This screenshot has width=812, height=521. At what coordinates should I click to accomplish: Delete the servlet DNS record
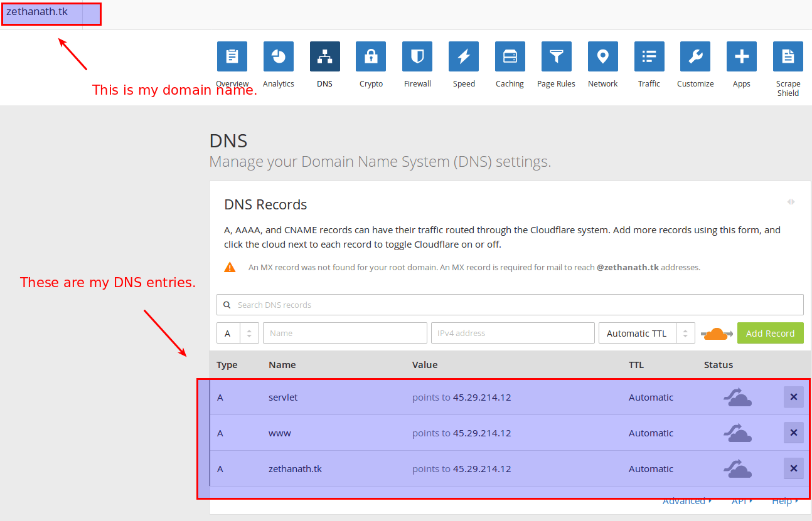click(x=794, y=397)
